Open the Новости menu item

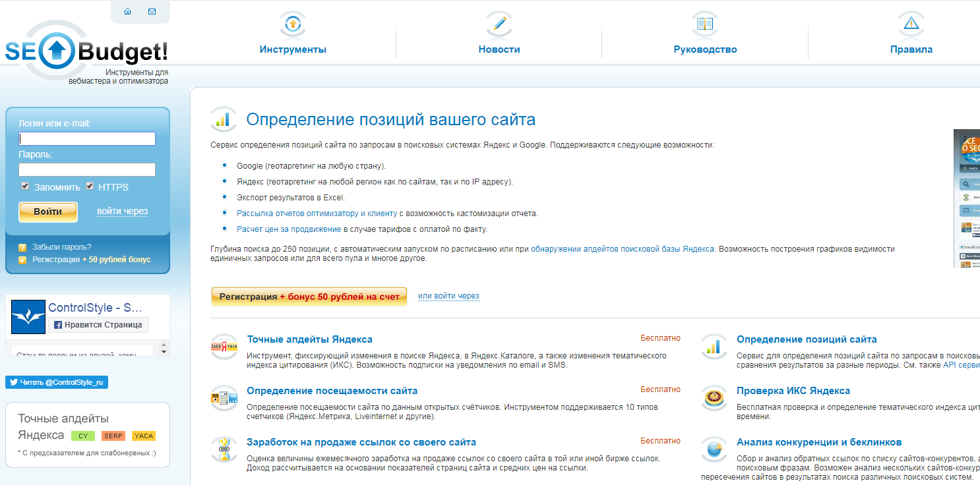point(499,49)
